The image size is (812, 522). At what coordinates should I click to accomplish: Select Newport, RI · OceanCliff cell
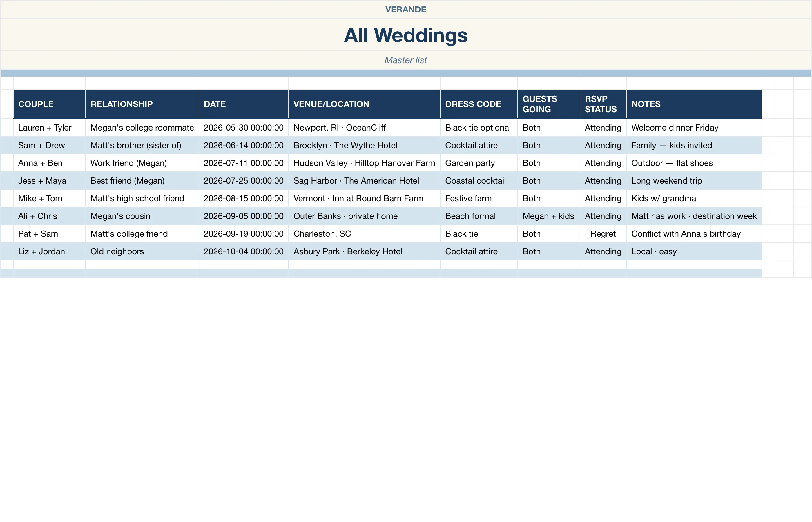pyautogui.click(x=364, y=127)
